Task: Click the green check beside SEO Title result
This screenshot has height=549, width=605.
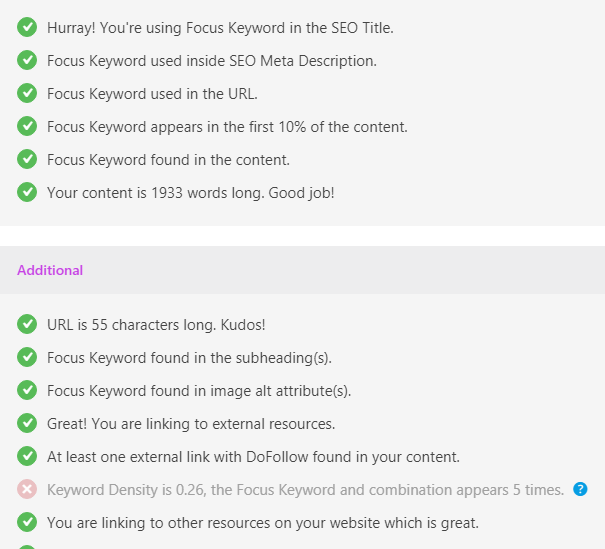Action: click(28, 28)
